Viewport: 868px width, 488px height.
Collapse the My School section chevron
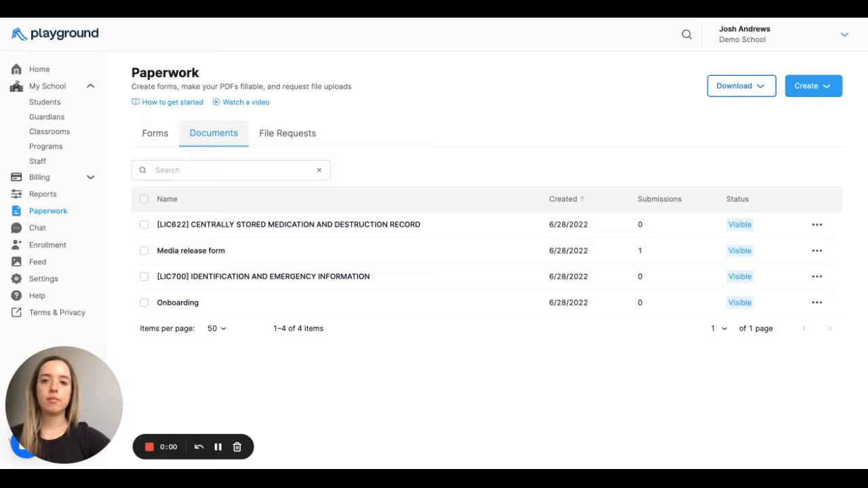(x=90, y=86)
